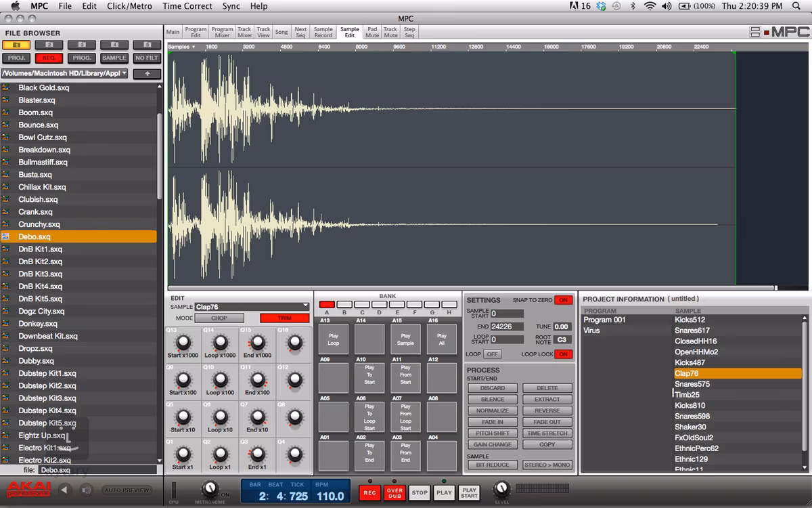
Task: Go up one folder level
Action: click(x=147, y=73)
